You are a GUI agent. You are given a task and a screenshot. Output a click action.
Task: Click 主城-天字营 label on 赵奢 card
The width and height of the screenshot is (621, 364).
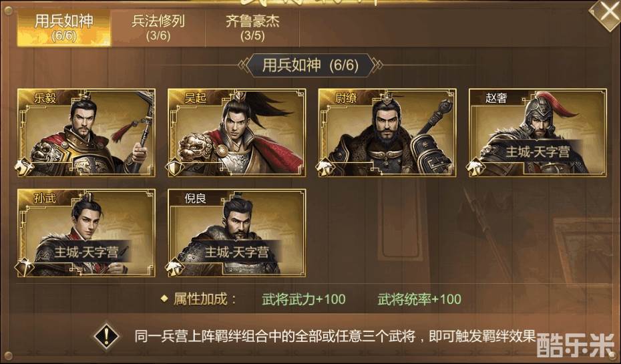click(x=538, y=152)
